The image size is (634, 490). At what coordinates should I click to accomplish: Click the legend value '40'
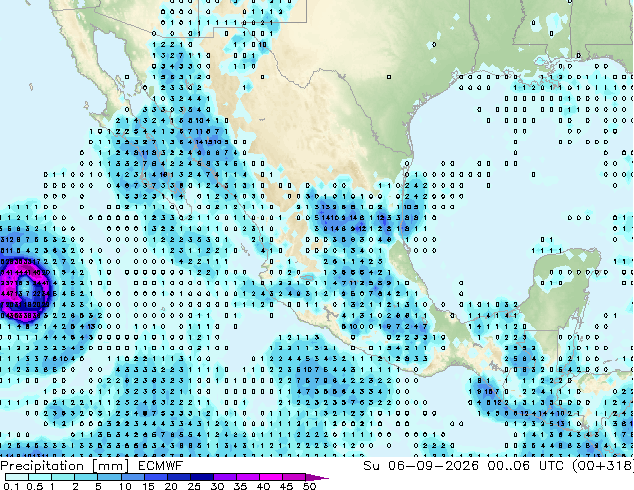click(263, 486)
